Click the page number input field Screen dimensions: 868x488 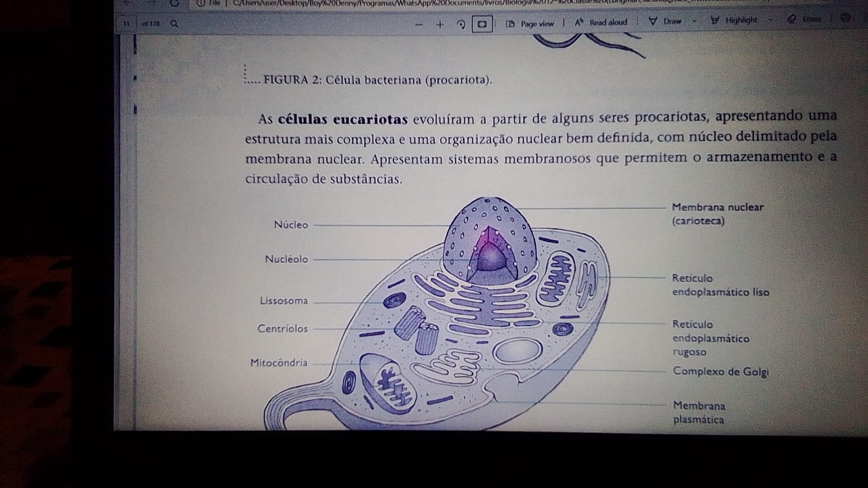(x=127, y=24)
